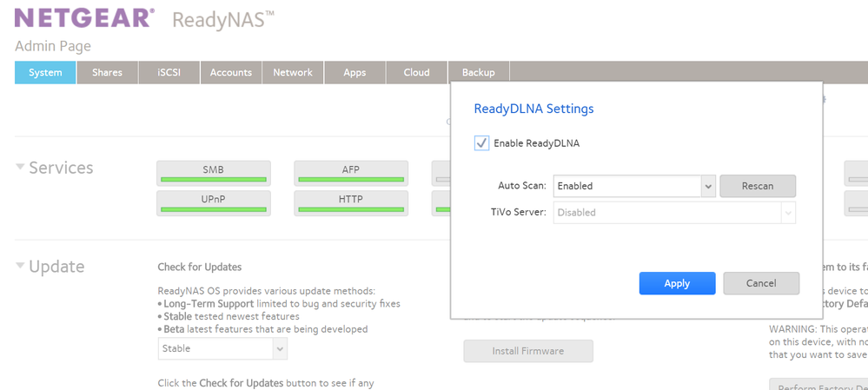Collapse the Services section triangle
The width and height of the screenshot is (868, 390).
[x=20, y=168]
